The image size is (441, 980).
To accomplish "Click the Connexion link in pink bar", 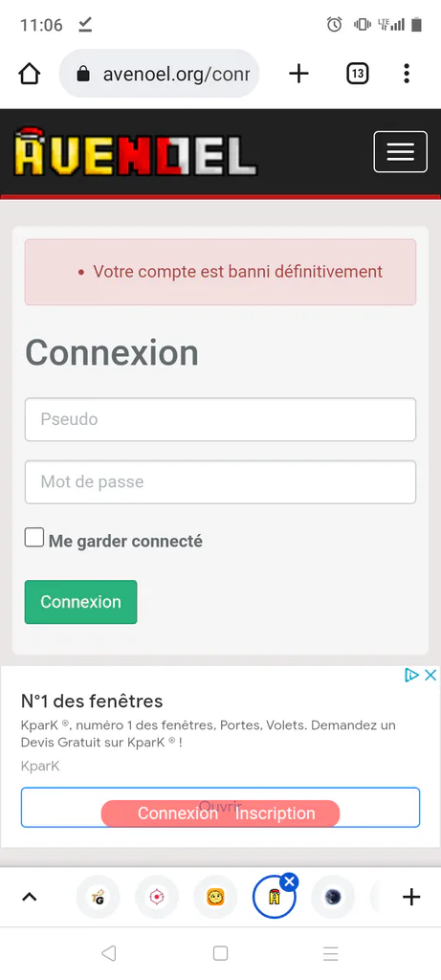I will 177,813.
